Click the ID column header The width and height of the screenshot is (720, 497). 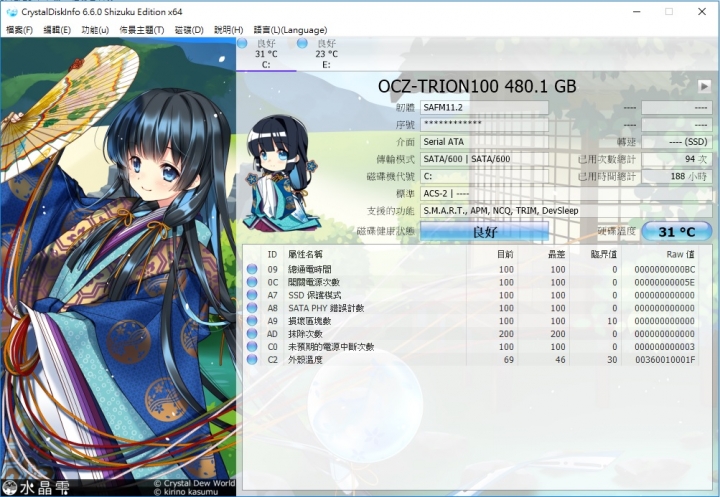(x=272, y=254)
